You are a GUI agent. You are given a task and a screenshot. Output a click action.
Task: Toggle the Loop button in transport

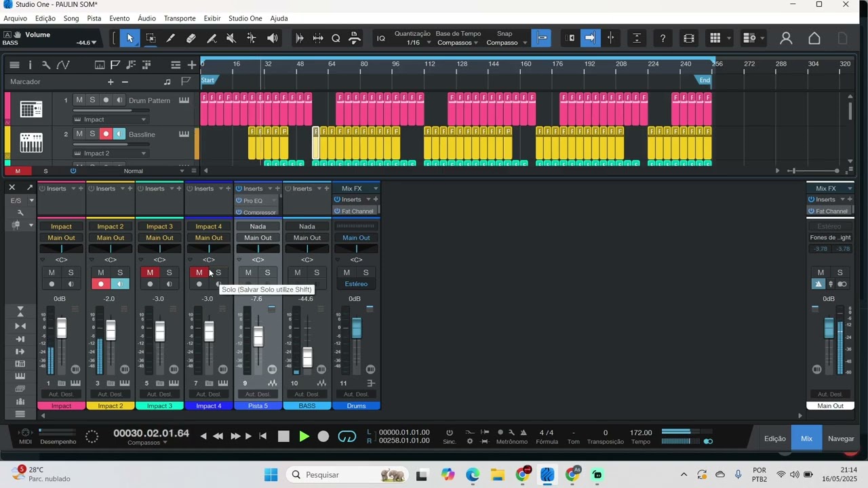point(347,436)
